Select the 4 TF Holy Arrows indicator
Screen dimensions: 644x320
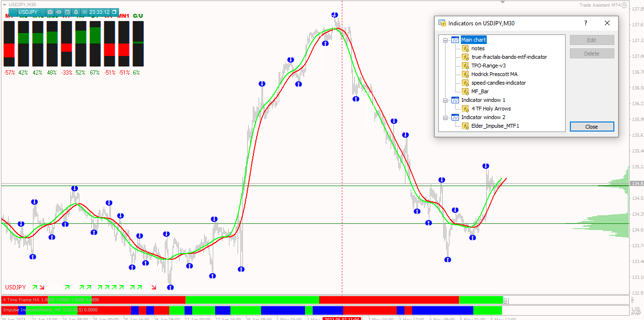491,109
